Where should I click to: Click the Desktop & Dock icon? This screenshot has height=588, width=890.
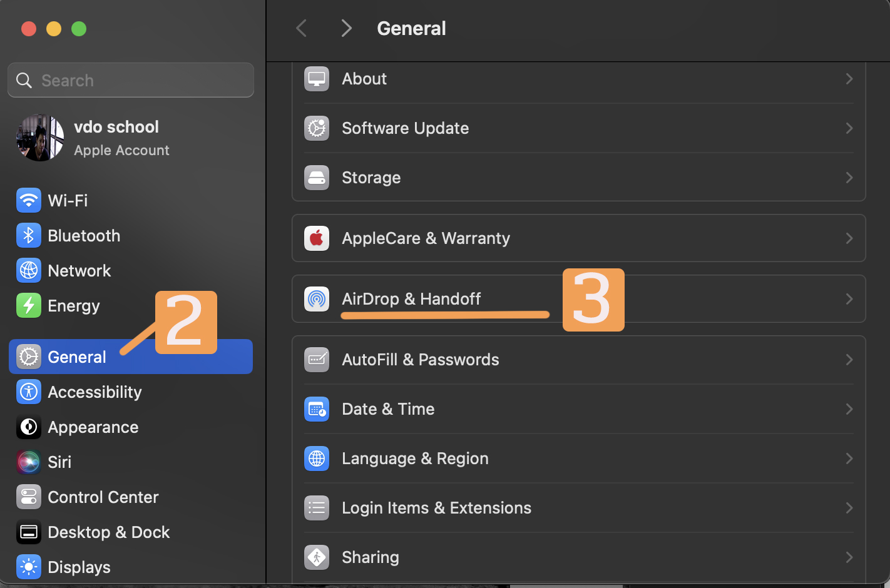(x=29, y=532)
